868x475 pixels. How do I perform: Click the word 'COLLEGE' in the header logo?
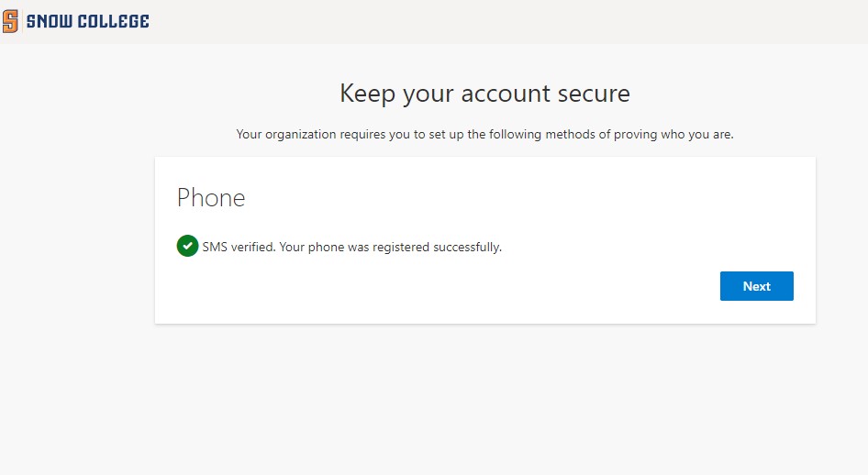(x=112, y=21)
